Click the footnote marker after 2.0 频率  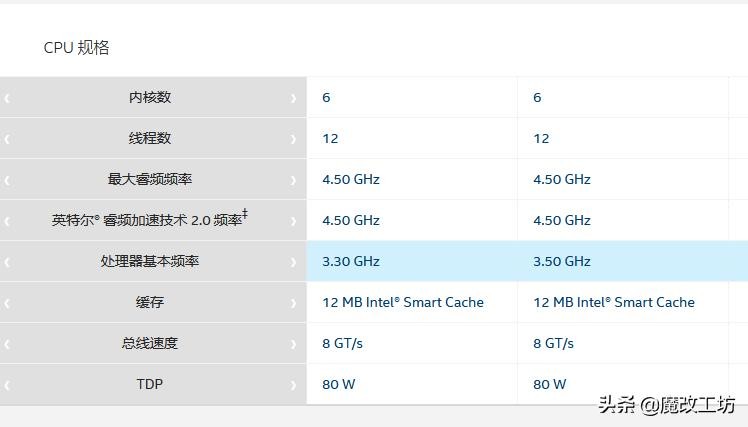pyautogui.click(x=245, y=214)
